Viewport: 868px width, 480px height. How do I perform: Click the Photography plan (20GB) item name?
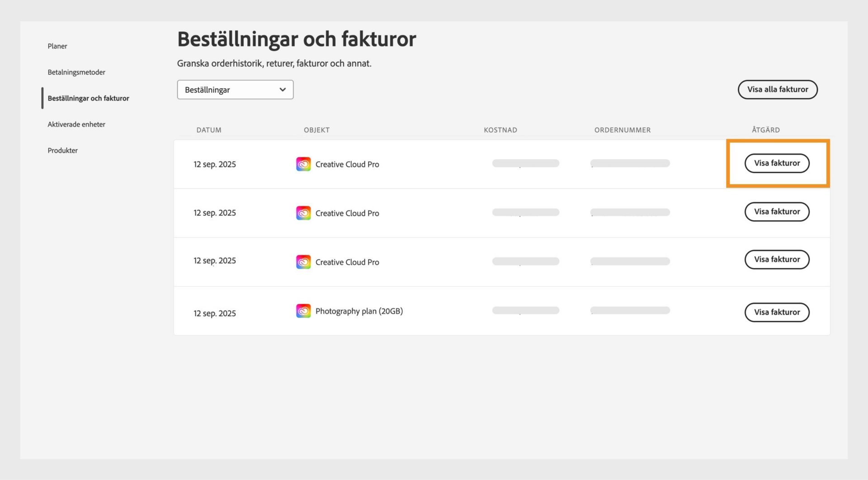359,311
